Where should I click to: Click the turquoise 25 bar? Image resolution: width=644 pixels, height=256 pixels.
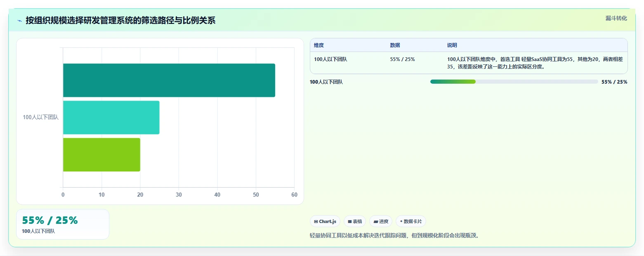click(x=111, y=117)
